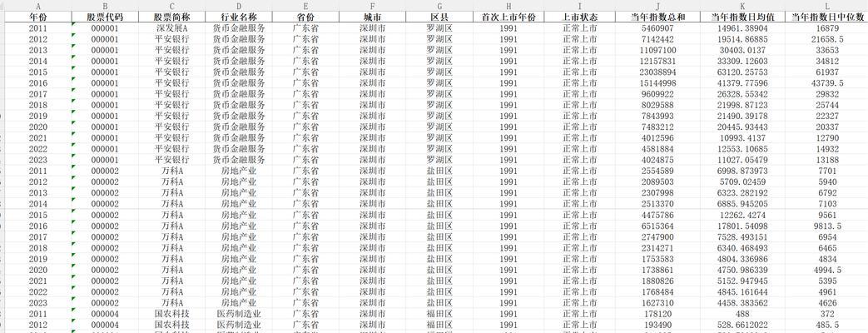Select column B header
The height and width of the screenshot is (333, 868).
(x=105, y=6)
